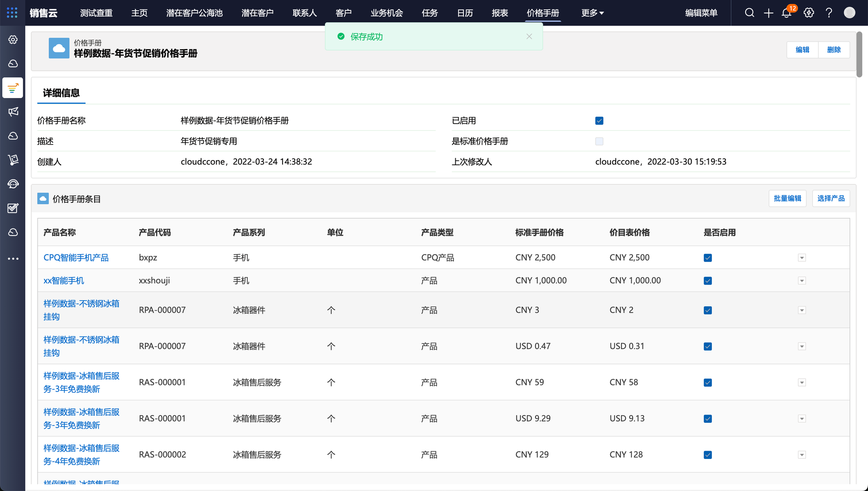Open the app launcher grid icon

[12, 13]
